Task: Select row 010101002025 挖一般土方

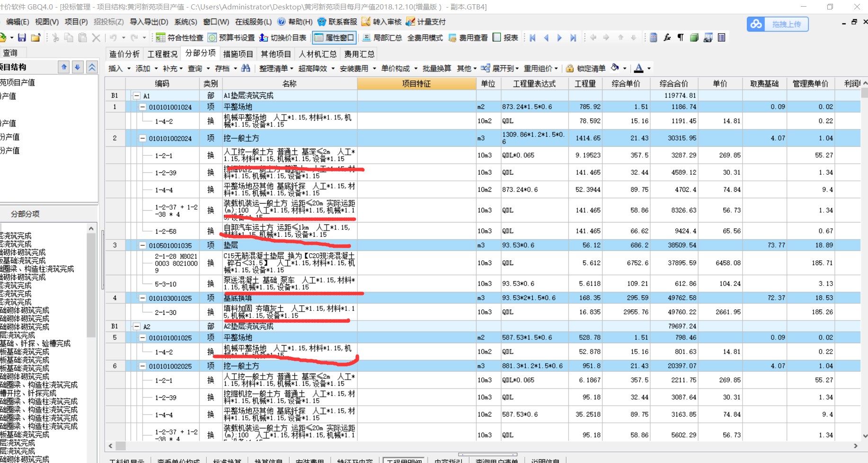Action: pyautogui.click(x=483, y=366)
